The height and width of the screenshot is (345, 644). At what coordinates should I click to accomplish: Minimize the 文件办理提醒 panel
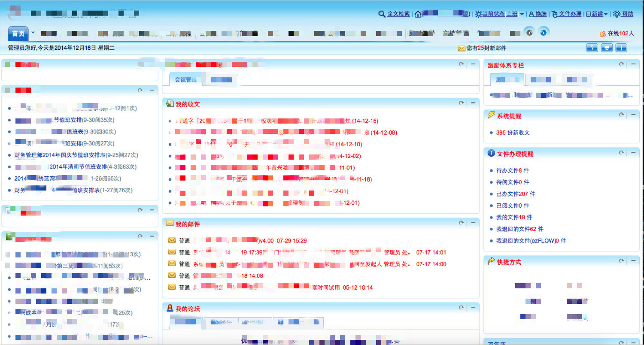coord(633,152)
